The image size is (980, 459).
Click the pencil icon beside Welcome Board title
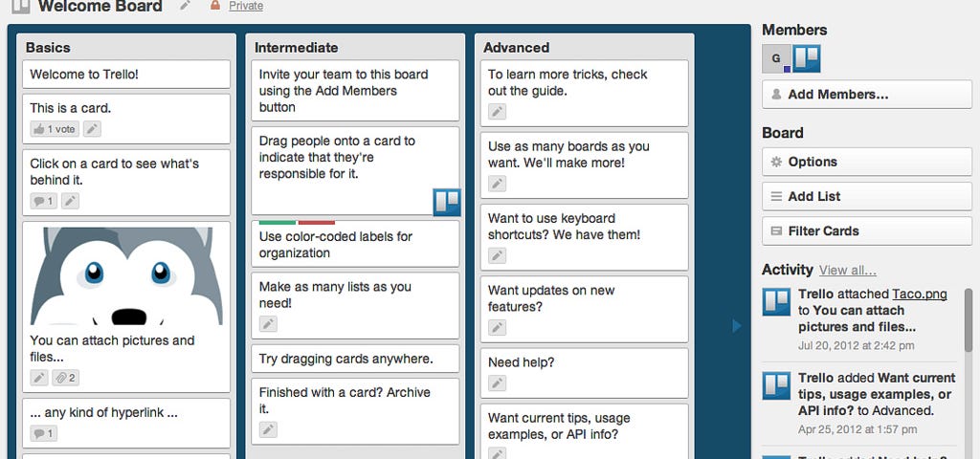(185, 6)
